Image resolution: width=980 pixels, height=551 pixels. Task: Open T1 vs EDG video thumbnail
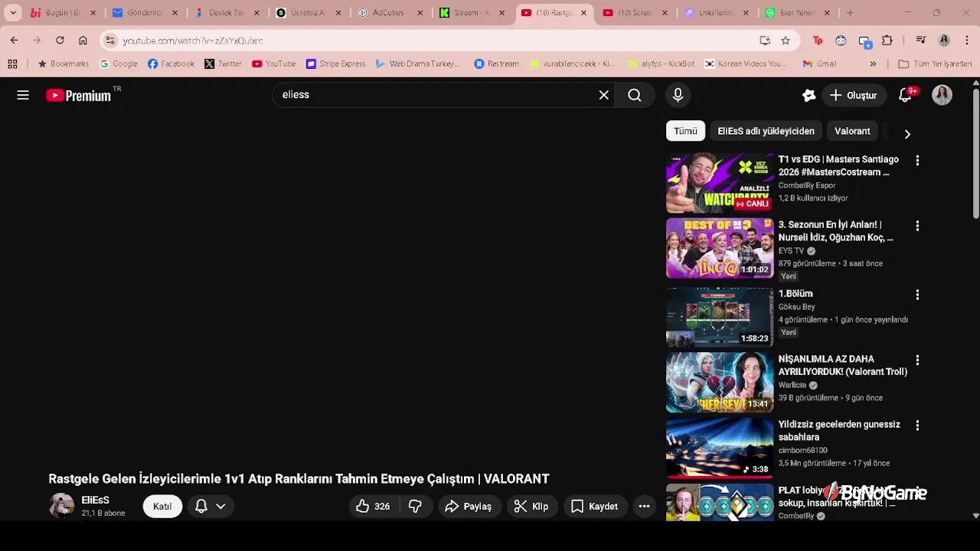pos(720,183)
